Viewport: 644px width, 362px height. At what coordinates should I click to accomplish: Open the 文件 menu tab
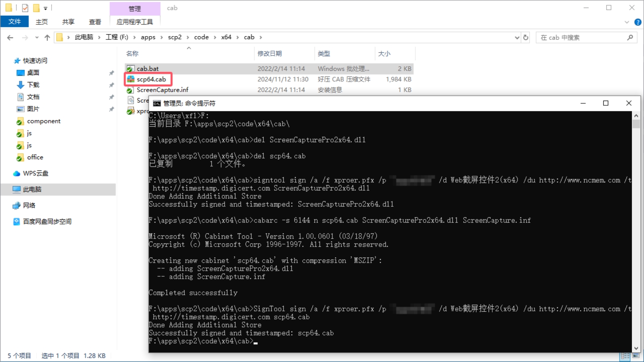click(x=14, y=22)
